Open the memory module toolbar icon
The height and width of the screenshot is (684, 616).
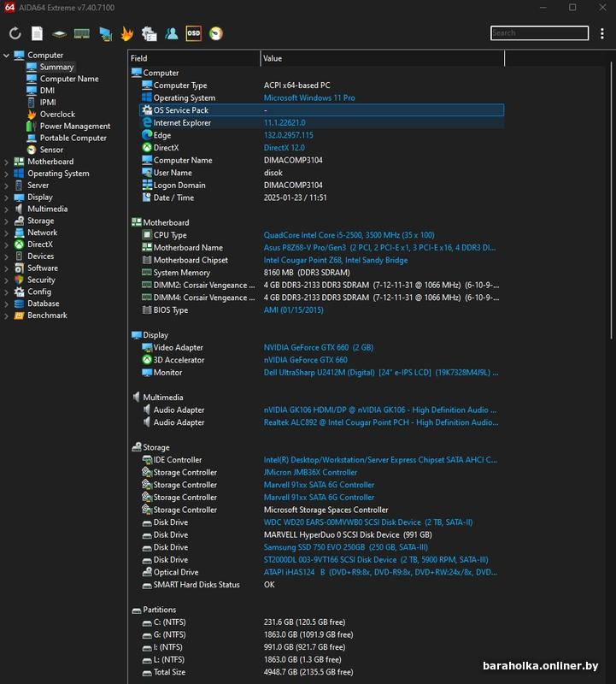pyautogui.click(x=81, y=33)
